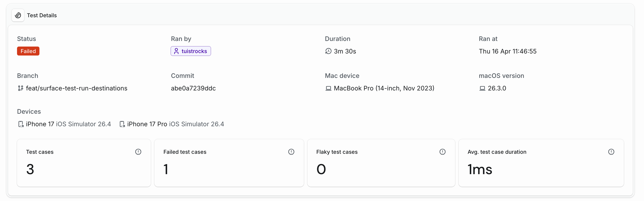The height and width of the screenshot is (201, 644).
Task: Open the info icon on Avg. test case duration card
Action: [611, 152]
